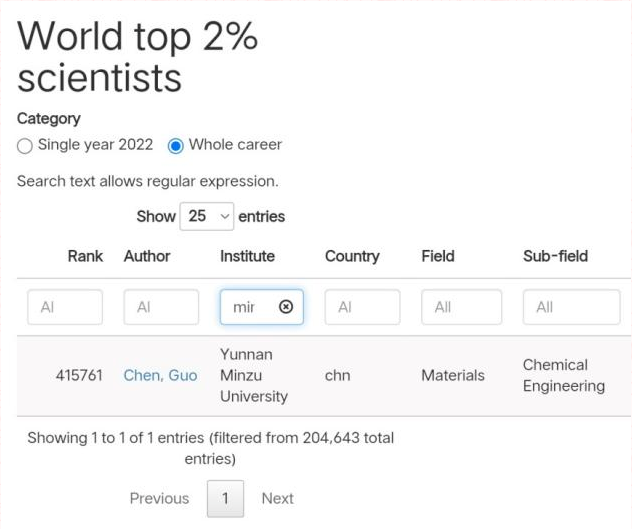Sort table by Rank column header
Image resolution: width=632 pixels, height=529 pixels.
pos(85,256)
